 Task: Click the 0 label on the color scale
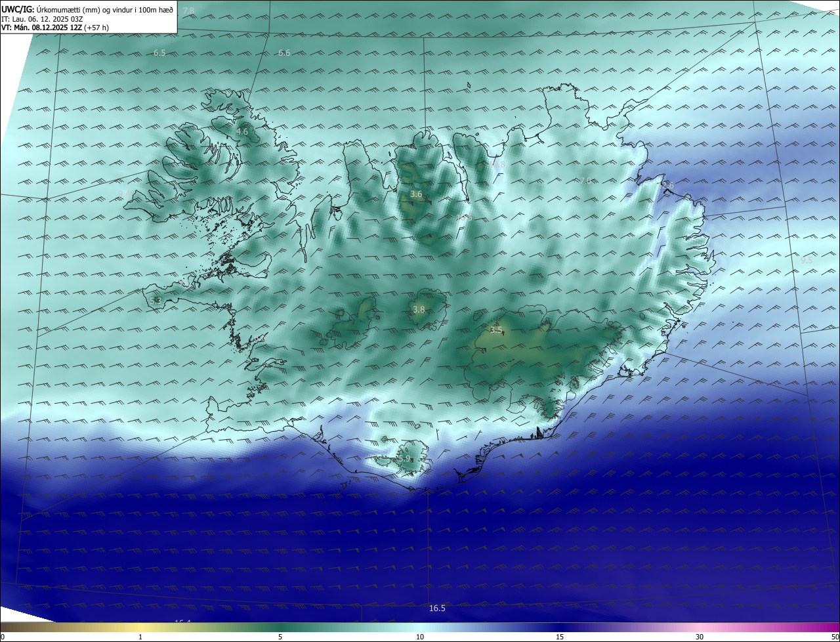tap(3, 637)
